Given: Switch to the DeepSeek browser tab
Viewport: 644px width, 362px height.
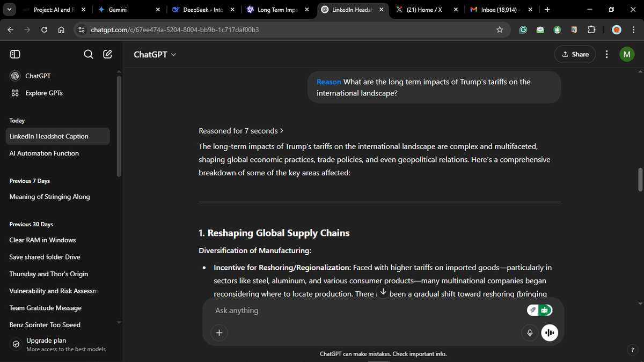Looking at the screenshot, I should pyautogui.click(x=202, y=10).
